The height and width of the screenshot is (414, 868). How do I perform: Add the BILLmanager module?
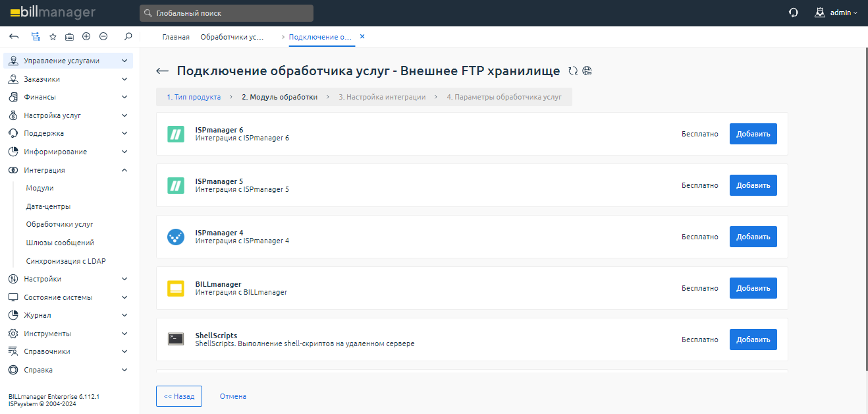(x=753, y=288)
